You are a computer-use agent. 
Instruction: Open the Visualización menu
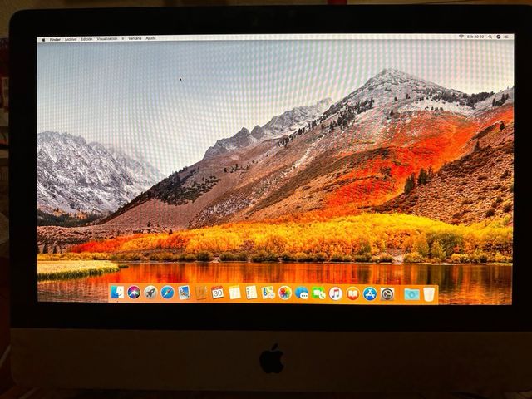point(107,39)
